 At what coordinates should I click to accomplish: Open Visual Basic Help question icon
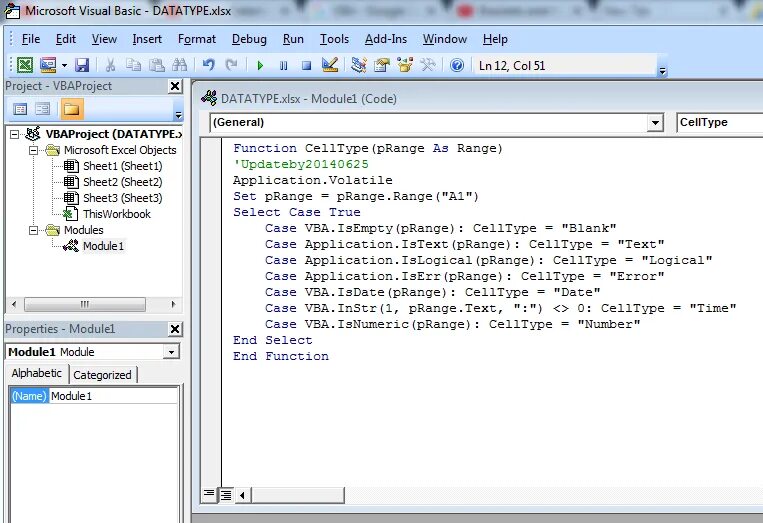point(457,65)
